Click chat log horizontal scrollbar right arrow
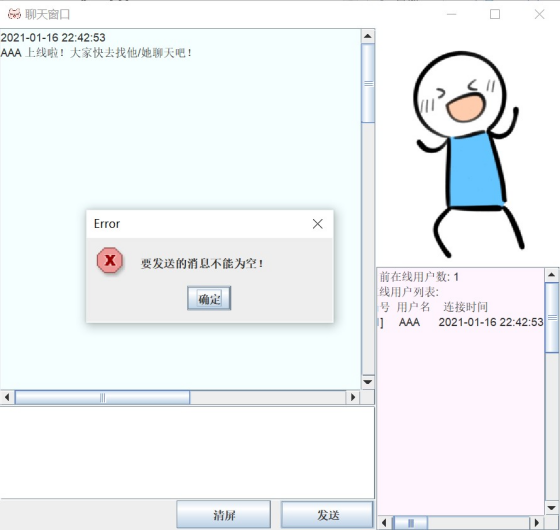The image size is (560, 531). pyautogui.click(x=353, y=397)
